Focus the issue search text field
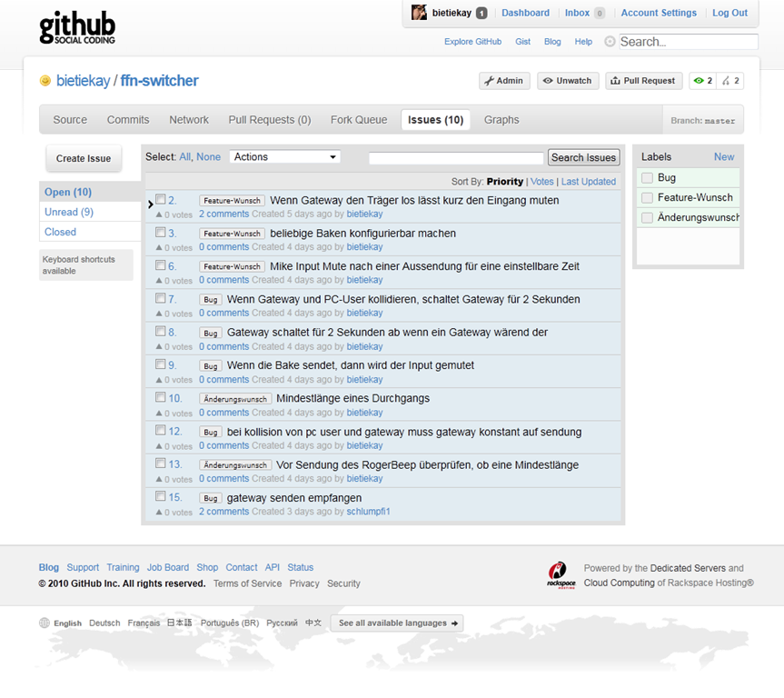This screenshot has width=784, height=698. tap(456, 158)
